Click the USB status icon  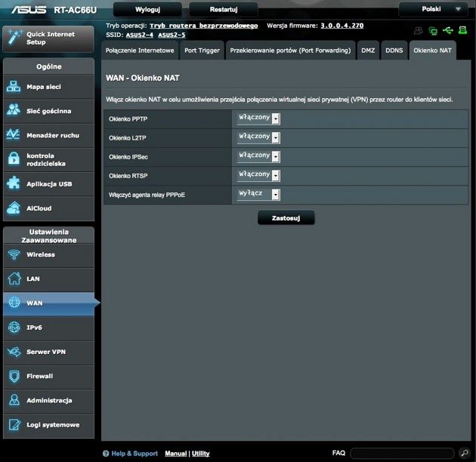[x=448, y=30]
